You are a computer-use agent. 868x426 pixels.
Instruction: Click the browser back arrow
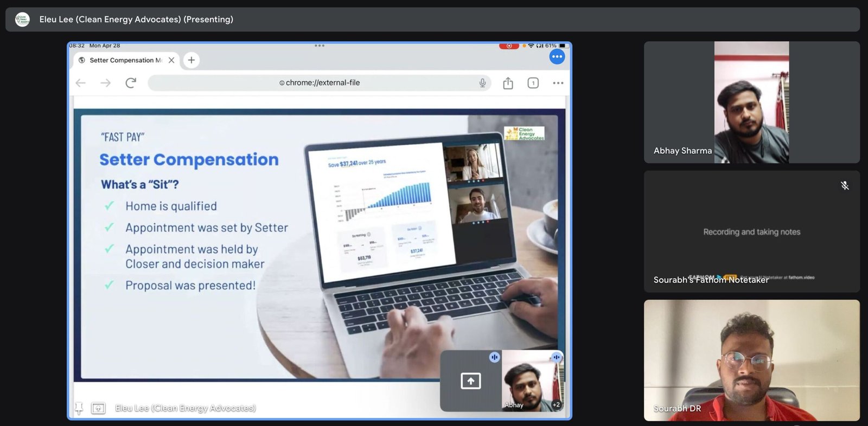tap(81, 83)
